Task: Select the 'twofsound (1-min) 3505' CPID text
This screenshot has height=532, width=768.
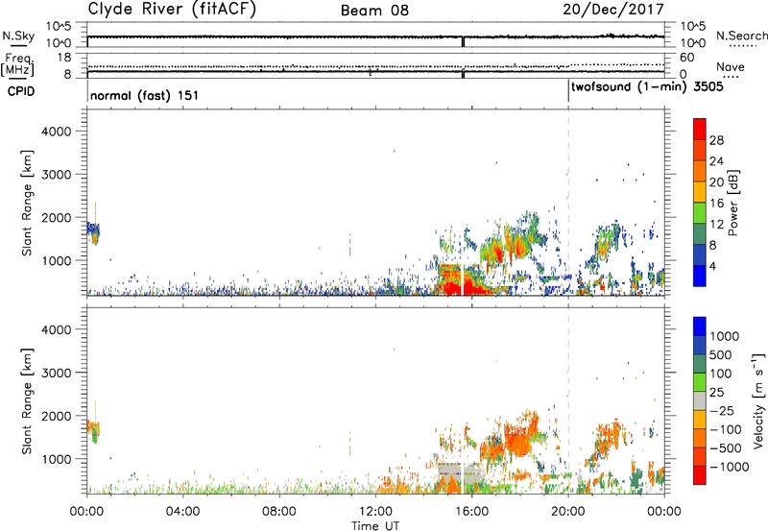Action: tap(647, 86)
